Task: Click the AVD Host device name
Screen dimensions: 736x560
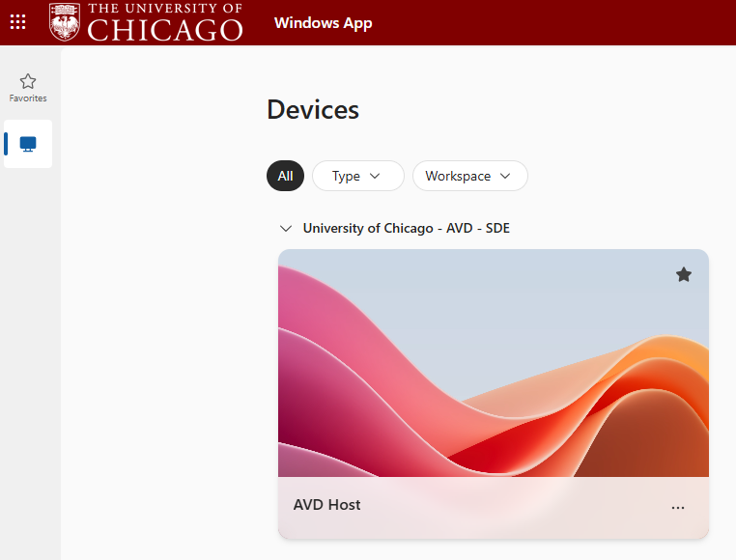Action: point(326,505)
